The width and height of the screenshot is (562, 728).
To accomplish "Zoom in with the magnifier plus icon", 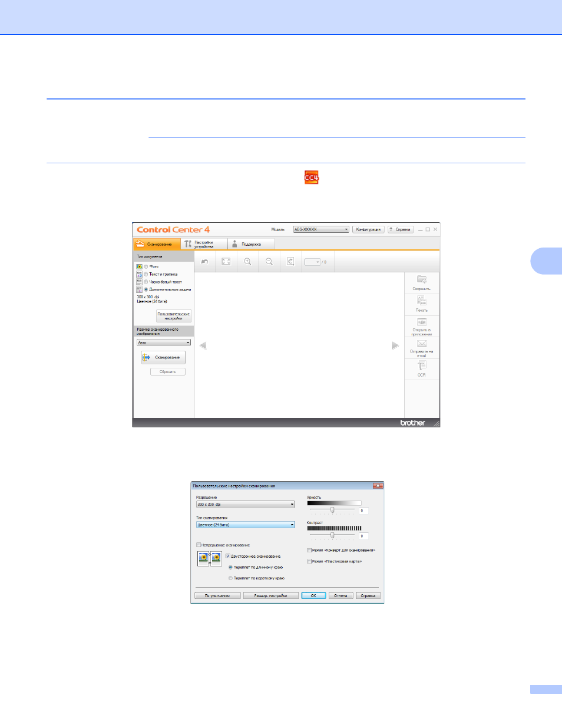I will pos(247,261).
